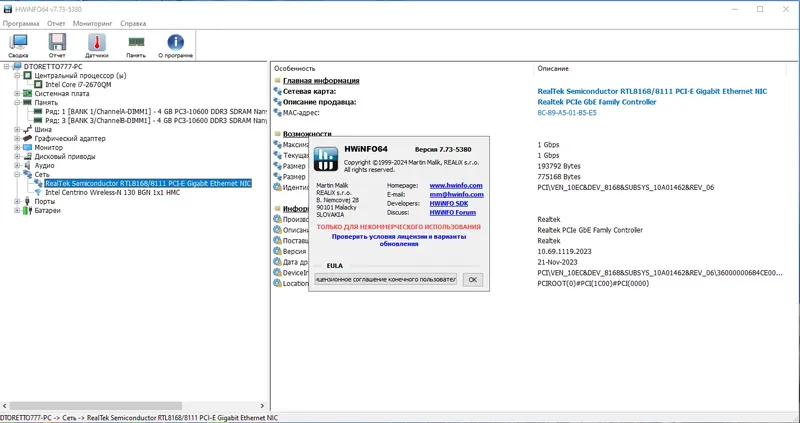
Task: Click the DTORETTO777-PC computer icon
Action: [x=17, y=66]
